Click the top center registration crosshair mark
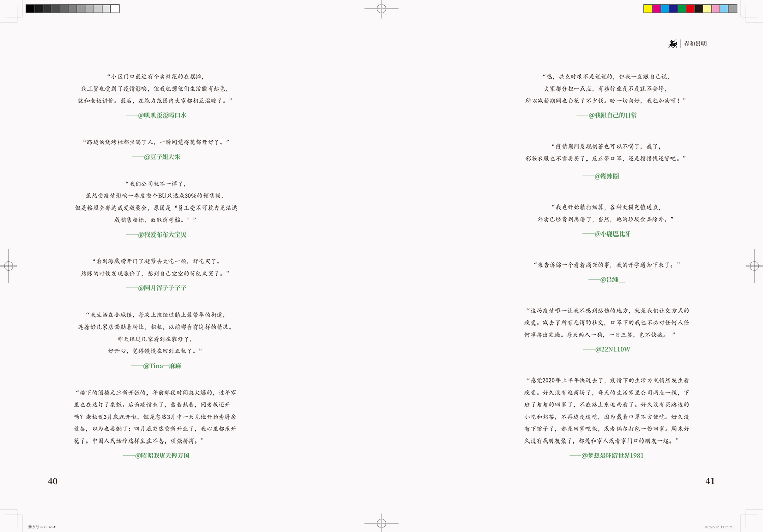The height and width of the screenshot is (532, 763). point(382,9)
